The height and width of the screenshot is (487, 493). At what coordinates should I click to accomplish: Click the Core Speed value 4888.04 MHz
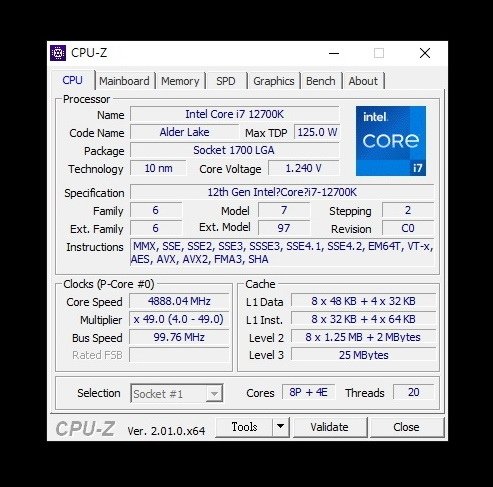click(179, 301)
